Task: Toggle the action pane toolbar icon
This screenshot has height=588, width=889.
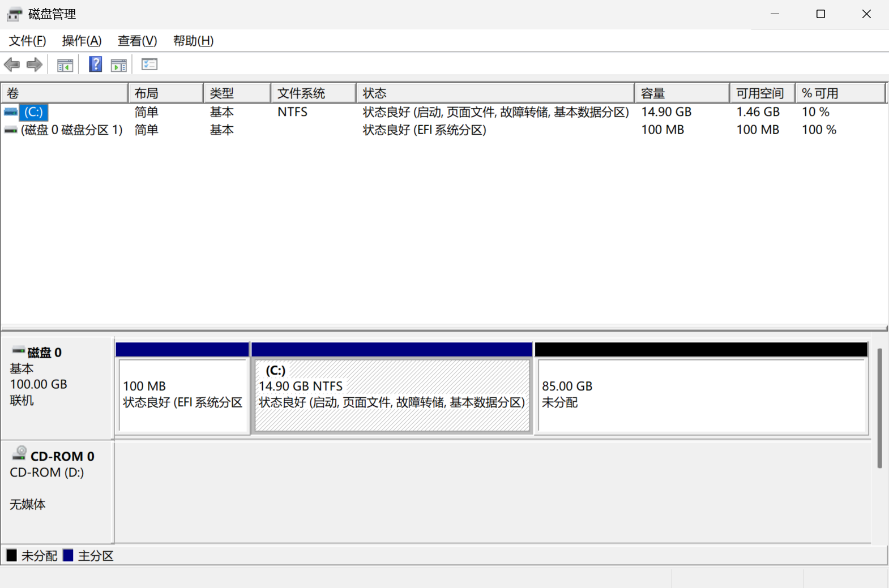Action: [119, 65]
